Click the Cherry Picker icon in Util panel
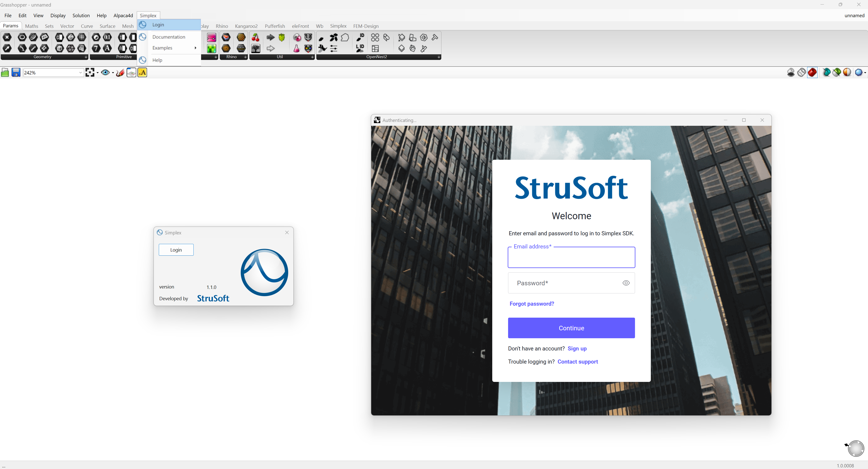This screenshot has width=868, height=469. pos(255,37)
